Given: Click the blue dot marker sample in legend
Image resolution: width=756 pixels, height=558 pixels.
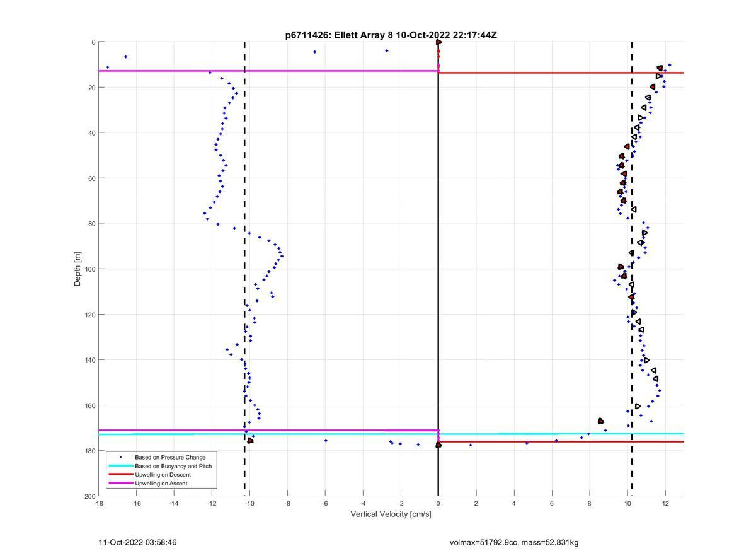Looking at the screenshot, I should pos(120,457).
